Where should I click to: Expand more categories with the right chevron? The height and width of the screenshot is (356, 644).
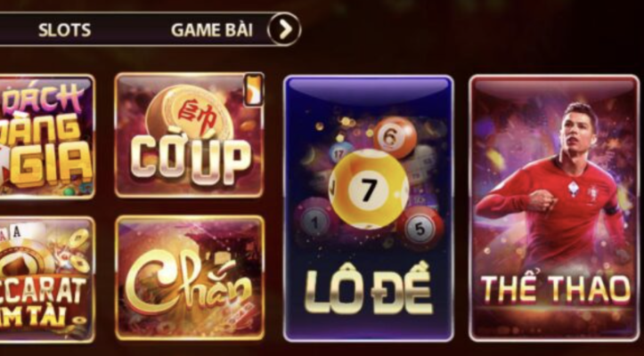284,29
